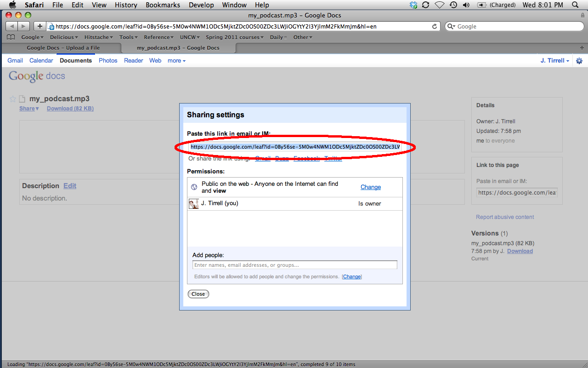588x368 pixels.
Task: Open the View menu
Action: 99,5
